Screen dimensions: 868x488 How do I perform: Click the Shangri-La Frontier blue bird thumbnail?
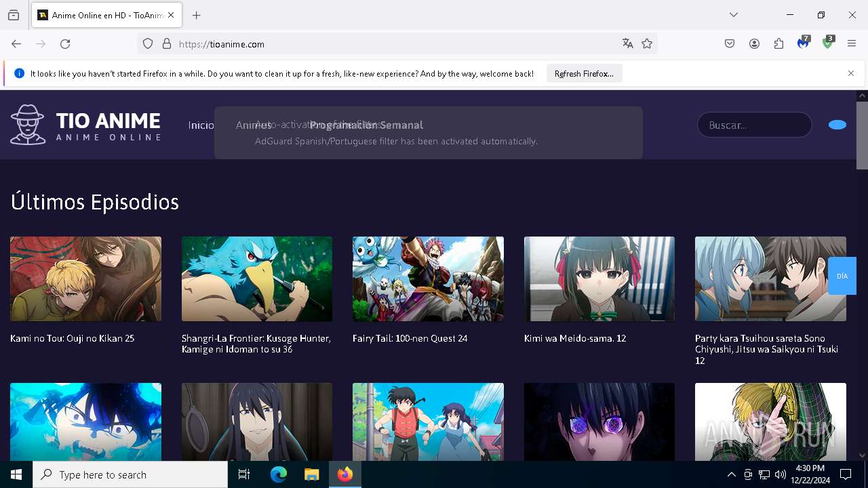coord(257,279)
